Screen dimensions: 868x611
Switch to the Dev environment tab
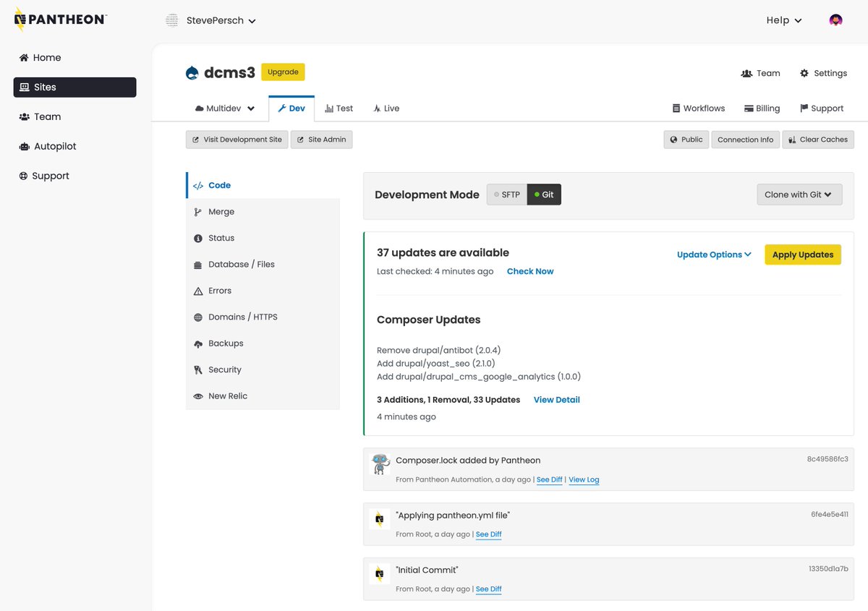click(x=292, y=108)
